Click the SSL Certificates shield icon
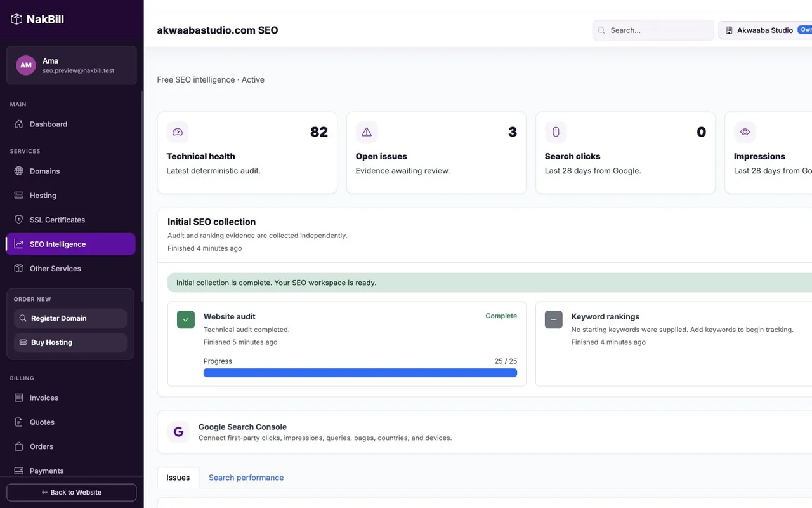 coord(19,220)
